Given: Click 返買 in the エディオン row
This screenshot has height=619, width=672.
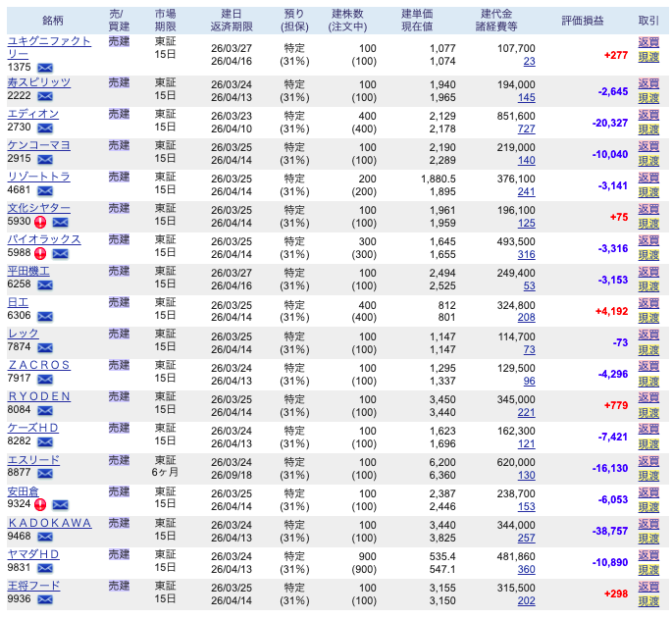Looking at the screenshot, I should pyautogui.click(x=648, y=115).
